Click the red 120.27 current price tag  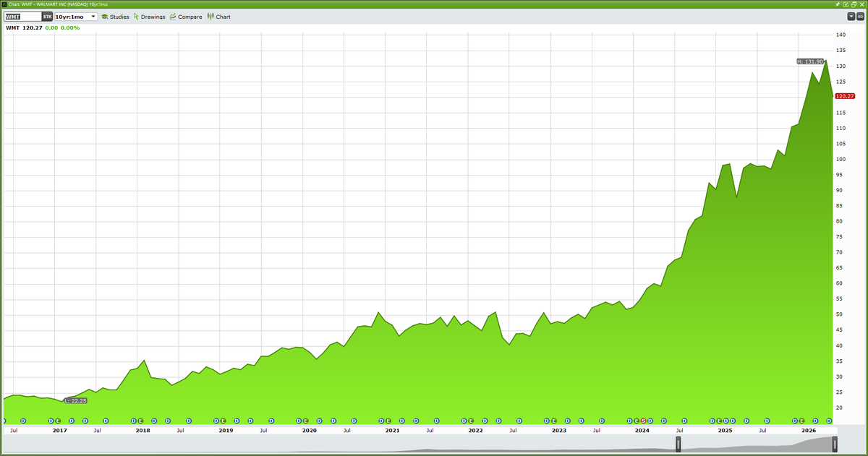point(846,96)
